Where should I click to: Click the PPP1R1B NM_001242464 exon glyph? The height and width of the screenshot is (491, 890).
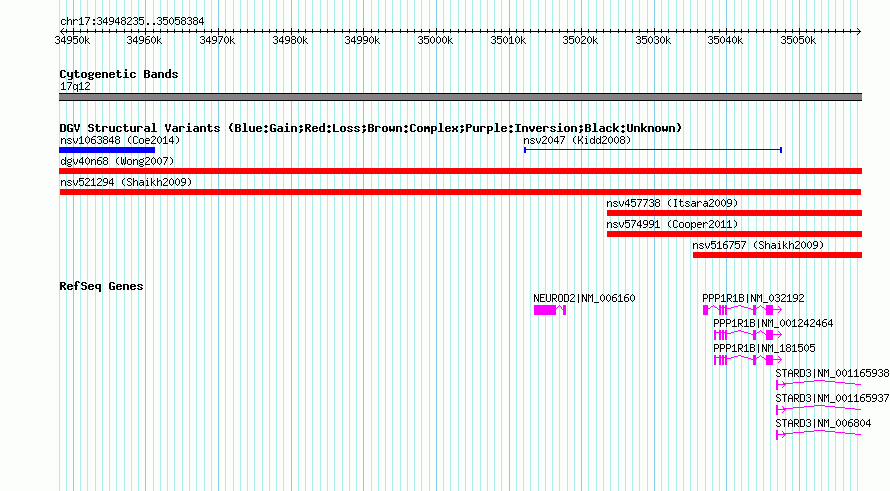click(x=748, y=335)
